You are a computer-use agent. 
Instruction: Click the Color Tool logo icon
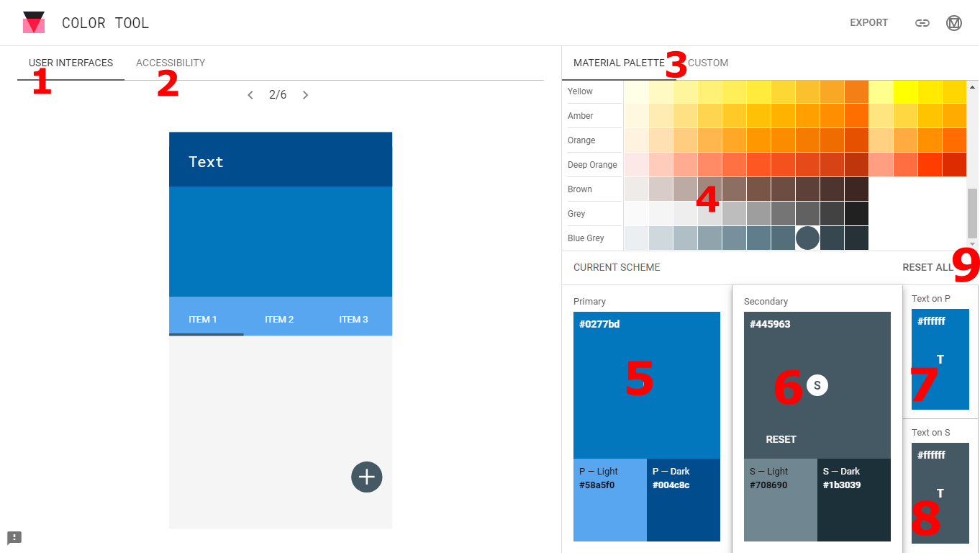click(x=33, y=21)
